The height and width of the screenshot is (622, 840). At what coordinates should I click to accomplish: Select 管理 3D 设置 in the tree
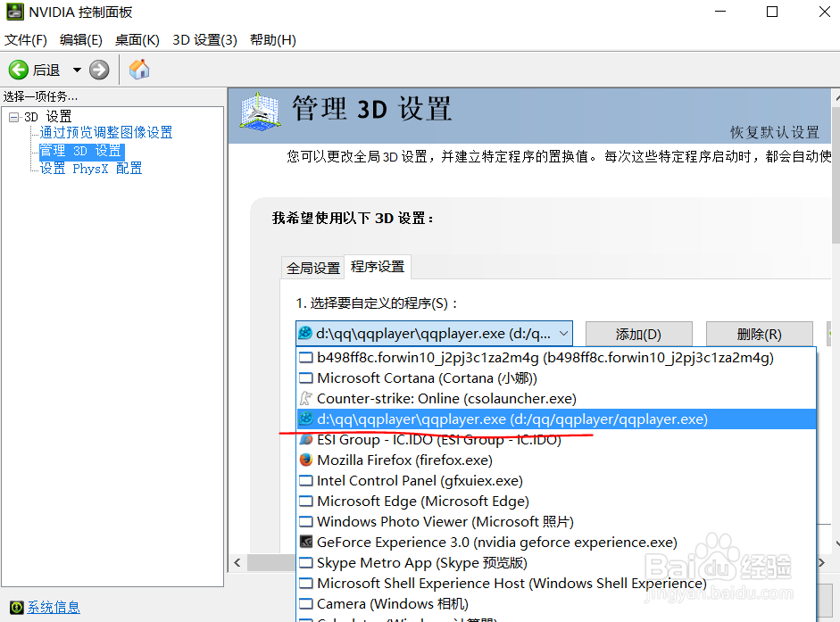[81, 151]
